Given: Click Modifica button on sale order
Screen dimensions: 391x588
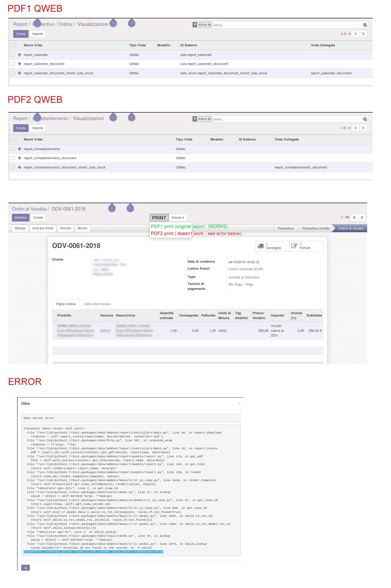Looking at the screenshot, I should click(20, 218).
